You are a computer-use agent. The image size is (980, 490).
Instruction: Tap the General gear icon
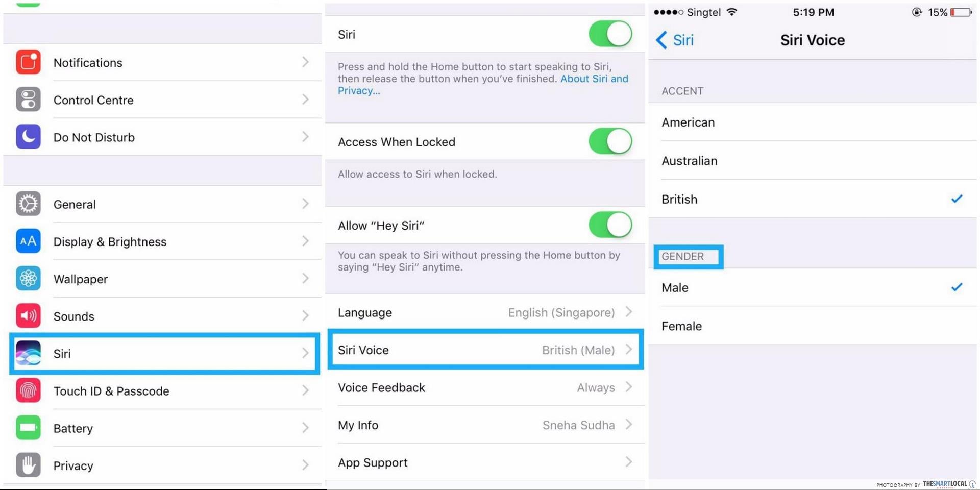tap(28, 204)
